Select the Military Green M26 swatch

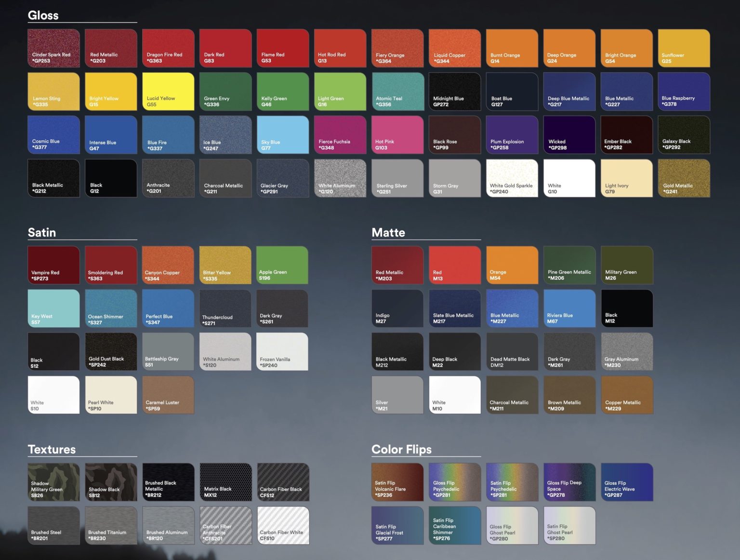(x=627, y=265)
